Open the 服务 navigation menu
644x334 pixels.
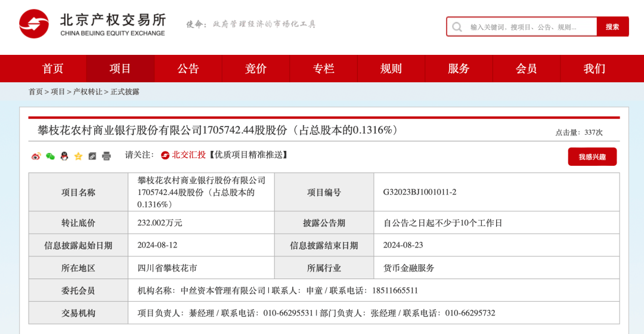(459, 69)
